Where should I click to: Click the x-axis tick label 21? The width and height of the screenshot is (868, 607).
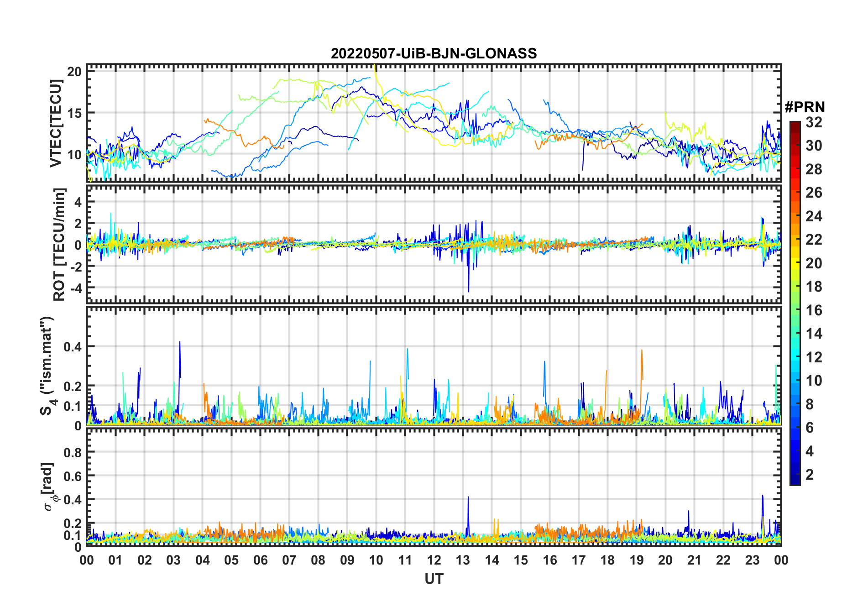pos(695,560)
